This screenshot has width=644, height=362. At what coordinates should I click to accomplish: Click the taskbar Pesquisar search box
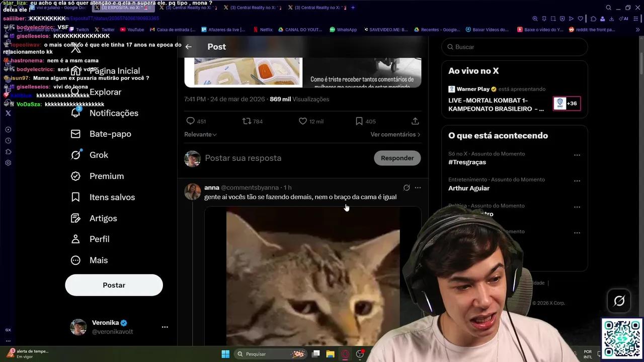(271, 354)
